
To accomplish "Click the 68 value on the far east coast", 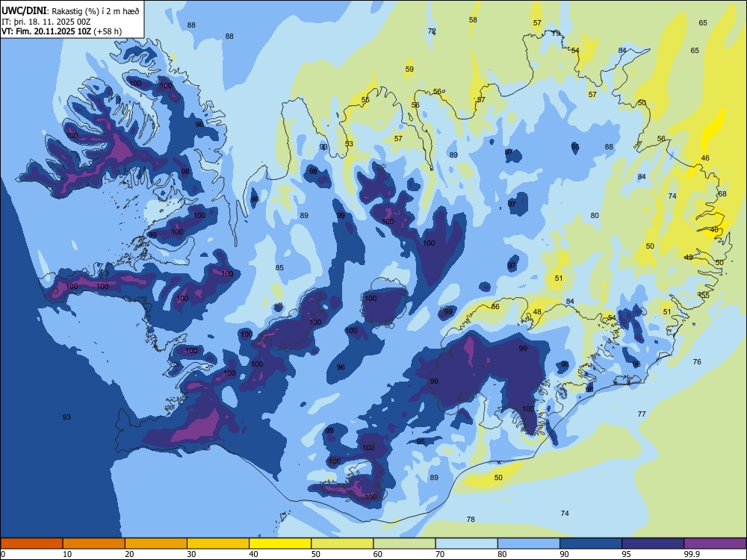I will pos(722,194).
